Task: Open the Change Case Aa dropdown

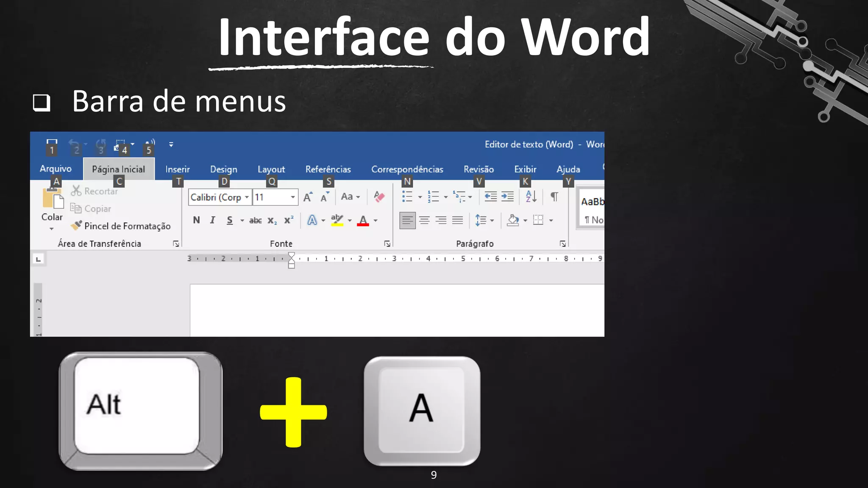Action: pos(351,197)
